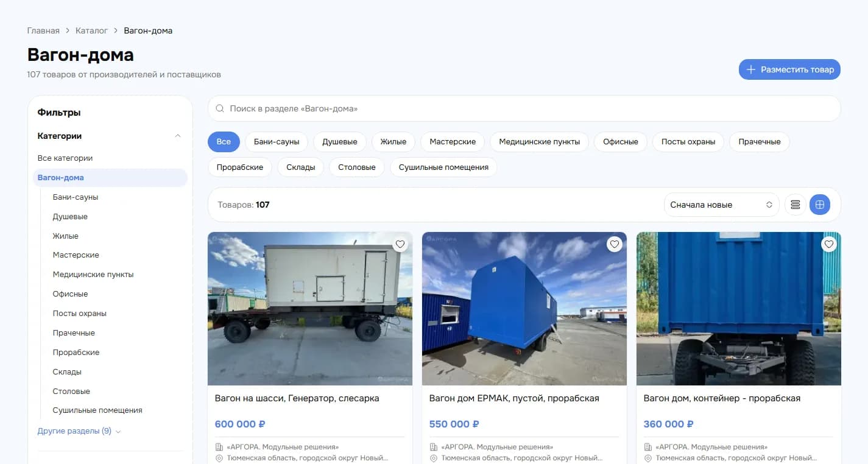Viewport: 868px width, 464px height.
Task: Add first listing 'Вагон на шасси' to favorites
Action: pyautogui.click(x=400, y=244)
